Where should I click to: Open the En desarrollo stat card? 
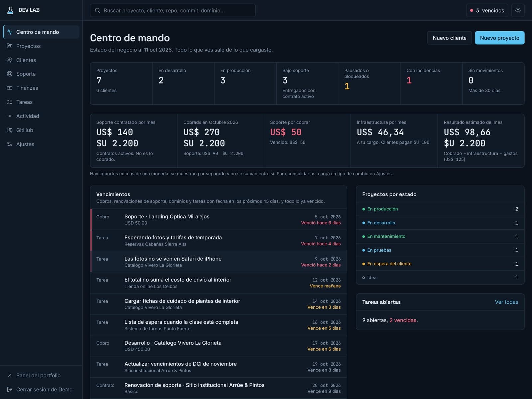183,83
